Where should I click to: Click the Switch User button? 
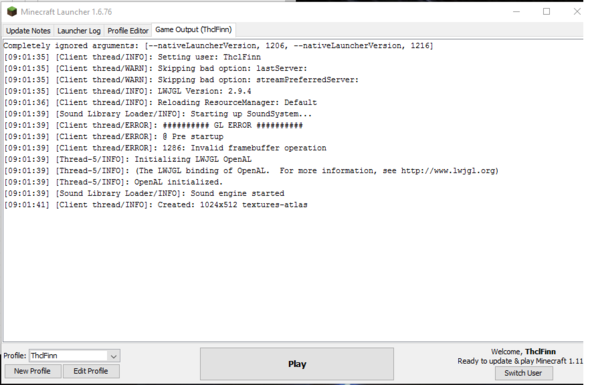[x=523, y=373]
